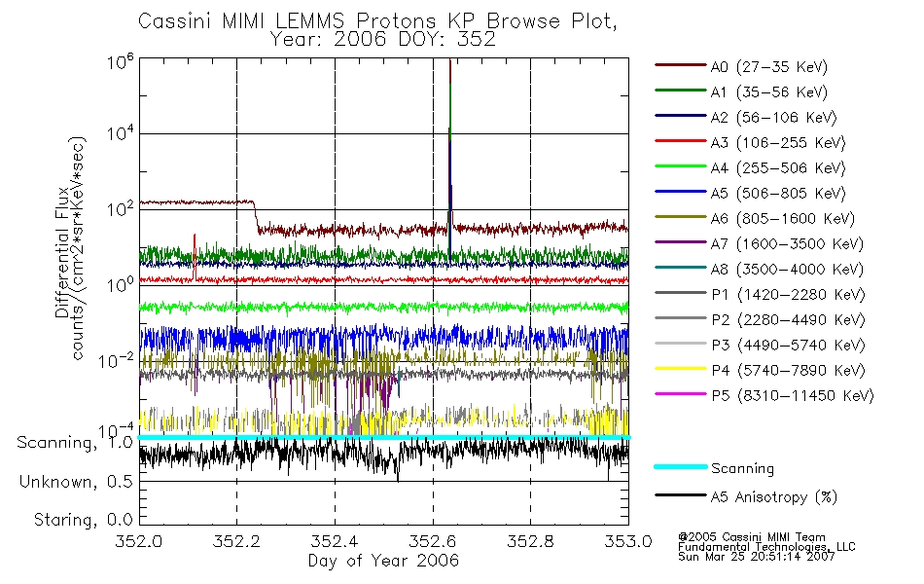
Task: Click the 'Staring, 0.0' axis label
Action: coord(83,521)
